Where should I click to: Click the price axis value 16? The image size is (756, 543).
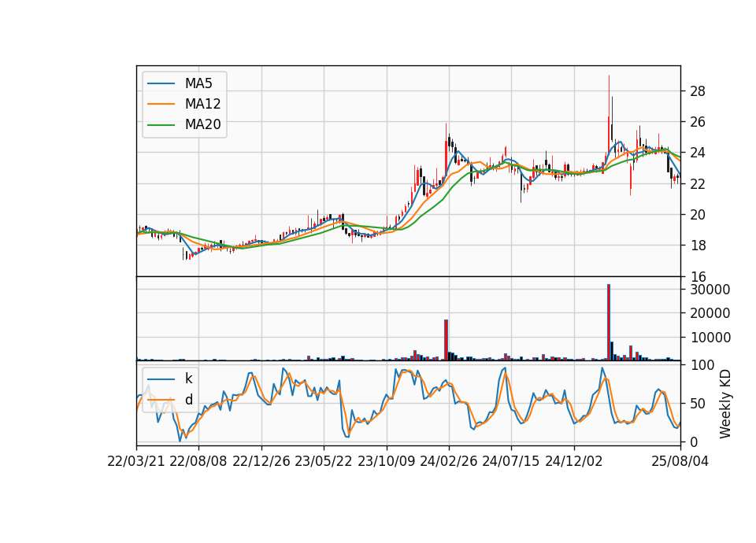click(x=698, y=276)
